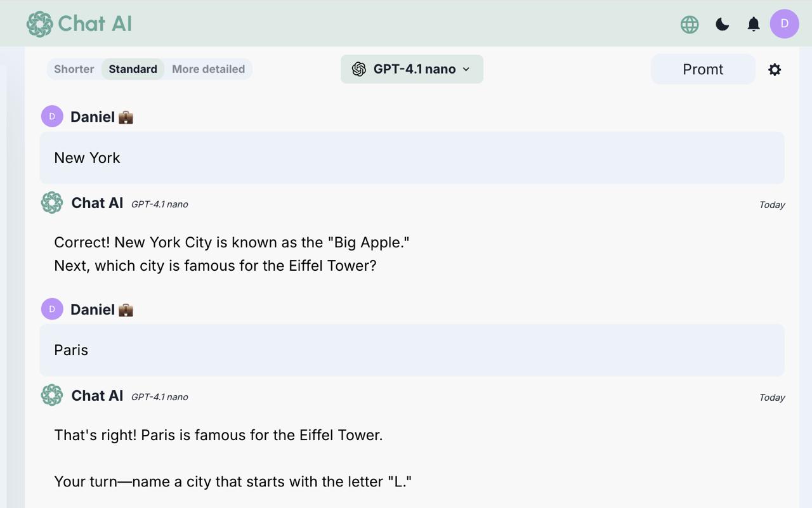
Task: Open notifications bell
Action: 753,25
